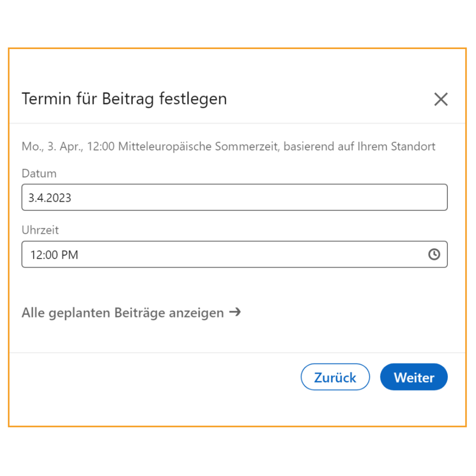Click the dialog title Termin für Beitrag festlegen
This screenshot has height=476, width=476.
point(124,99)
